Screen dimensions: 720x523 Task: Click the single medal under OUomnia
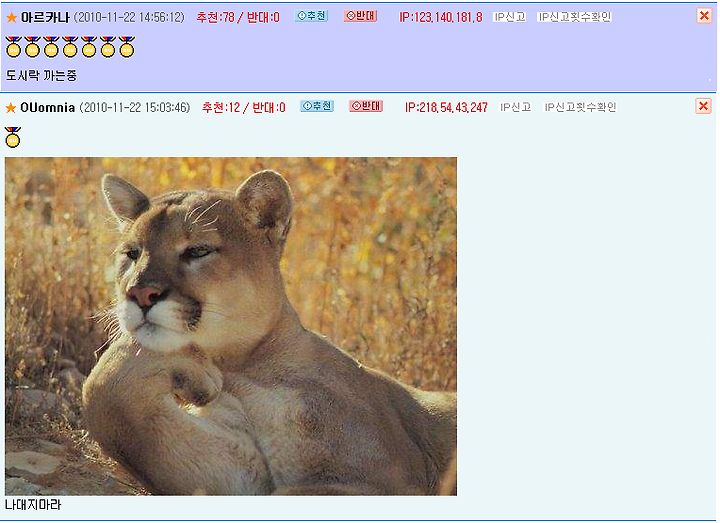[13, 137]
